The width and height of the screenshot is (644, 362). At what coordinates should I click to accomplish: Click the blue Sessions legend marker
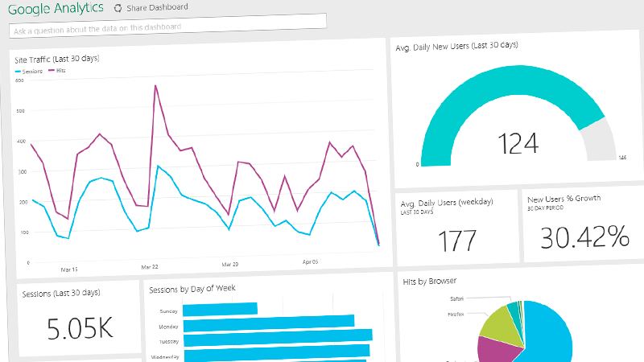(19, 72)
